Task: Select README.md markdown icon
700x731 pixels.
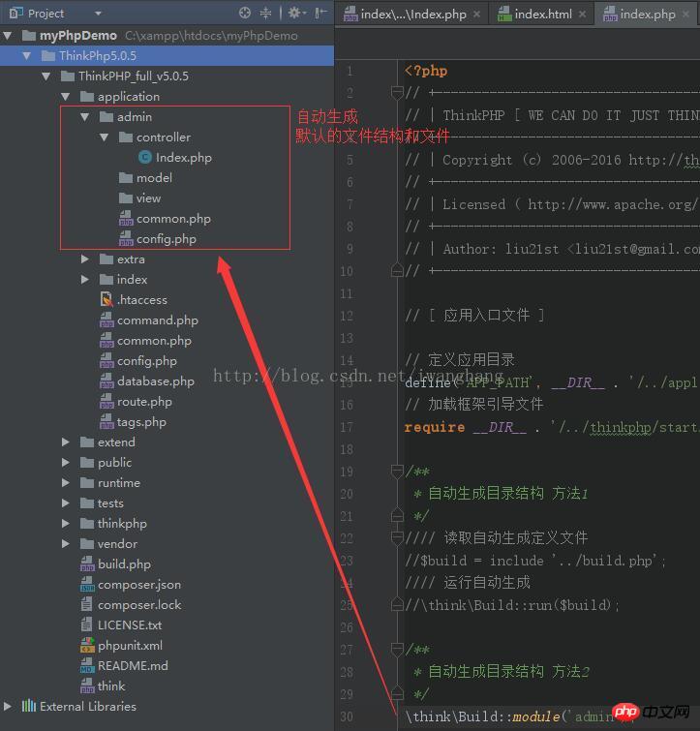Action: coord(87,666)
